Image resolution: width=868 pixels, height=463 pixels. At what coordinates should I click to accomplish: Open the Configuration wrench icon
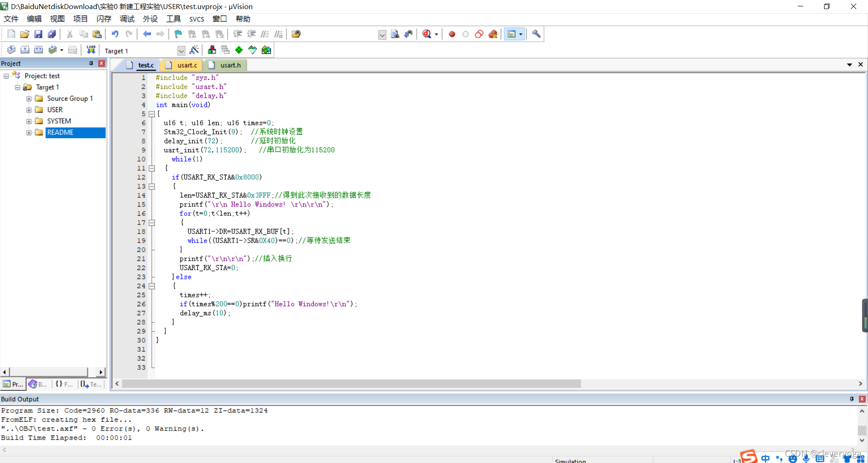(x=536, y=33)
